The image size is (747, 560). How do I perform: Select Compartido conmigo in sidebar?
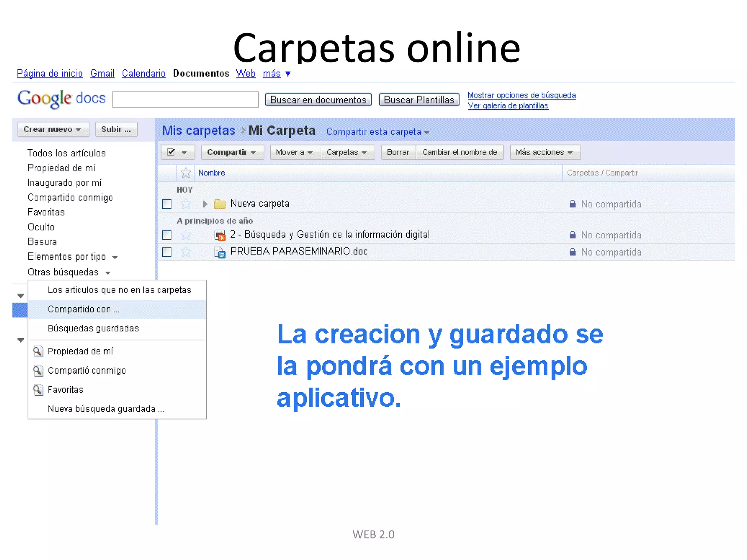pos(70,198)
